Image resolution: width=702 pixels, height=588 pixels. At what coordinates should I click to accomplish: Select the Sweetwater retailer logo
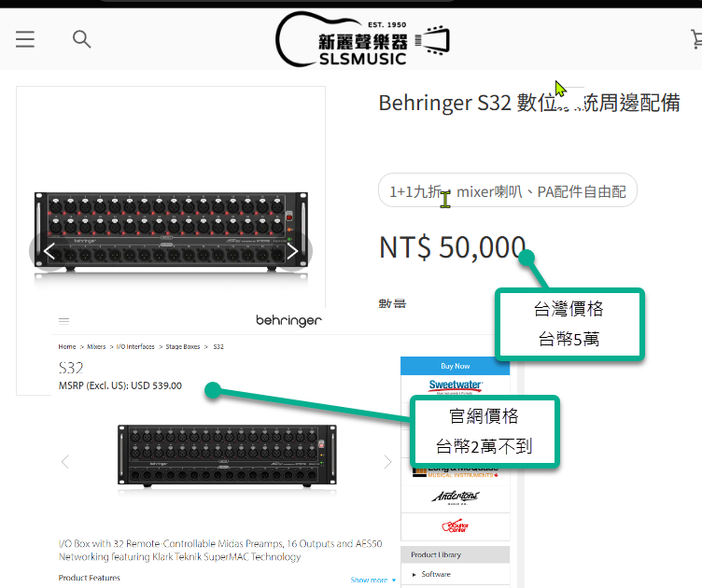pos(456,385)
